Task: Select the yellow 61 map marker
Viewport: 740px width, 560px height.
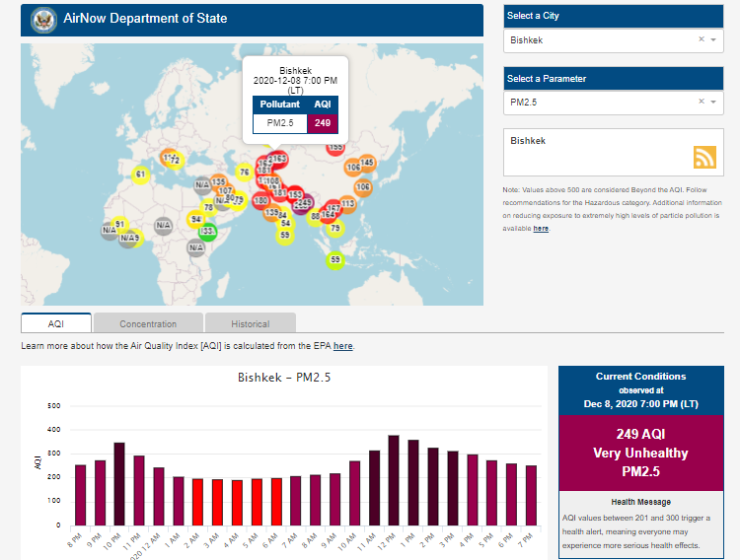Action: coord(140,175)
